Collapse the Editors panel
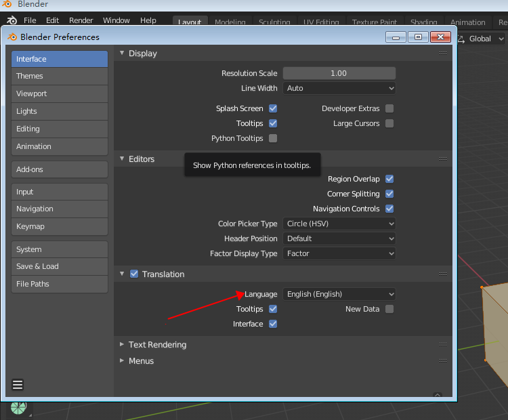 point(122,159)
